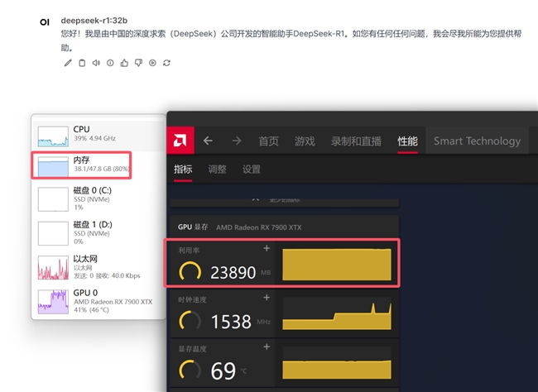Viewport: 538px width, 392px height.
Task: Open the 录制和直播 tab
Action: (356, 141)
